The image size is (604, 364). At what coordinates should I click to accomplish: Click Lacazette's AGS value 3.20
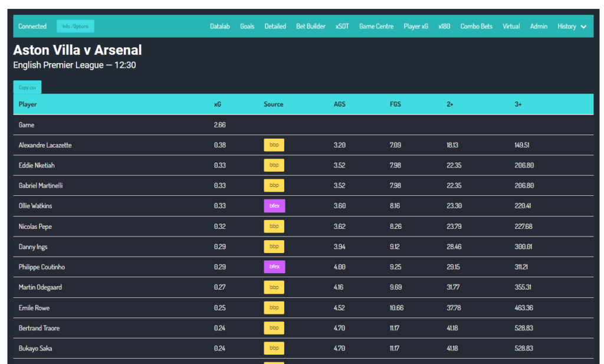point(339,145)
